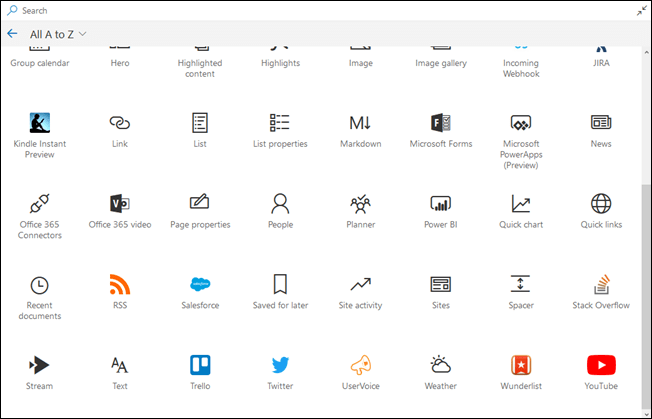
Task: Add the Weather web part
Action: pyautogui.click(x=441, y=365)
